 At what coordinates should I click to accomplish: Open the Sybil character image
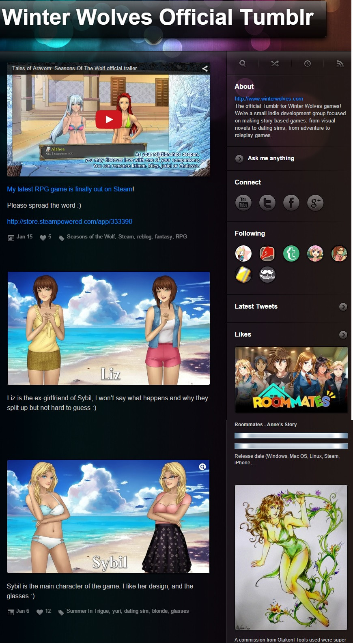[108, 516]
